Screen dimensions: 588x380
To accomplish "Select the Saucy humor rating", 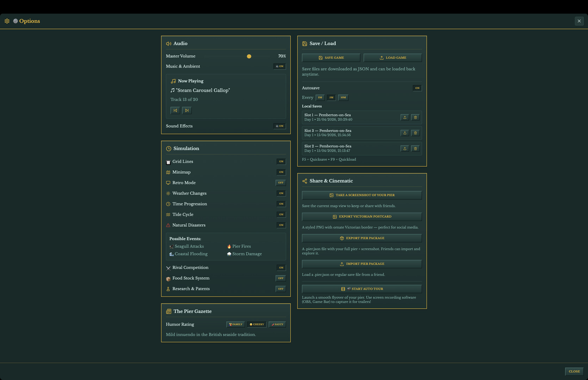I will tap(277, 324).
